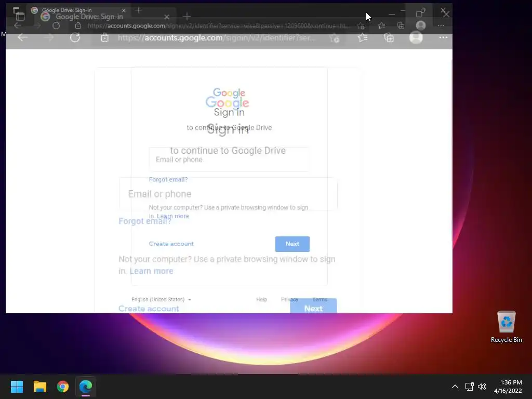Open the volume control tray icon
The height and width of the screenshot is (399, 532).
click(482, 387)
